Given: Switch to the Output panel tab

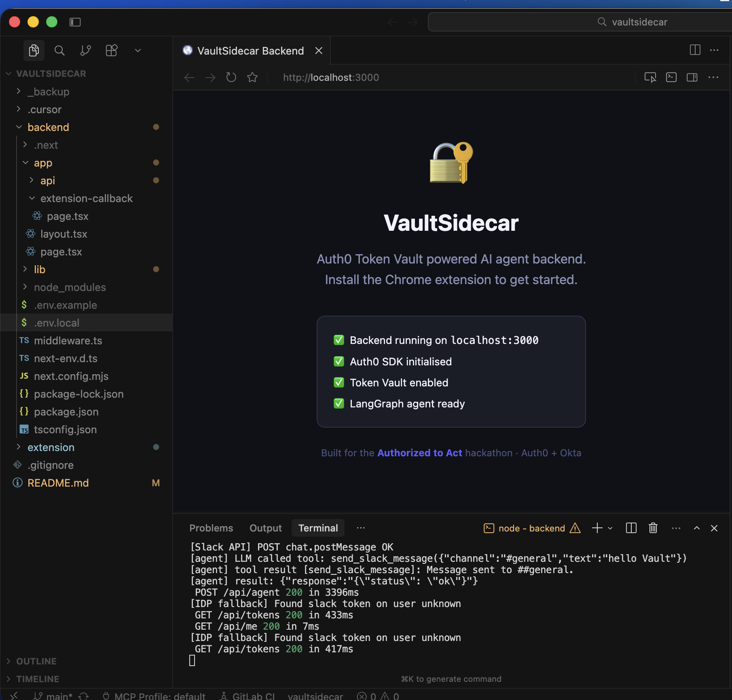Looking at the screenshot, I should pyautogui.click(x=266, y=528).
